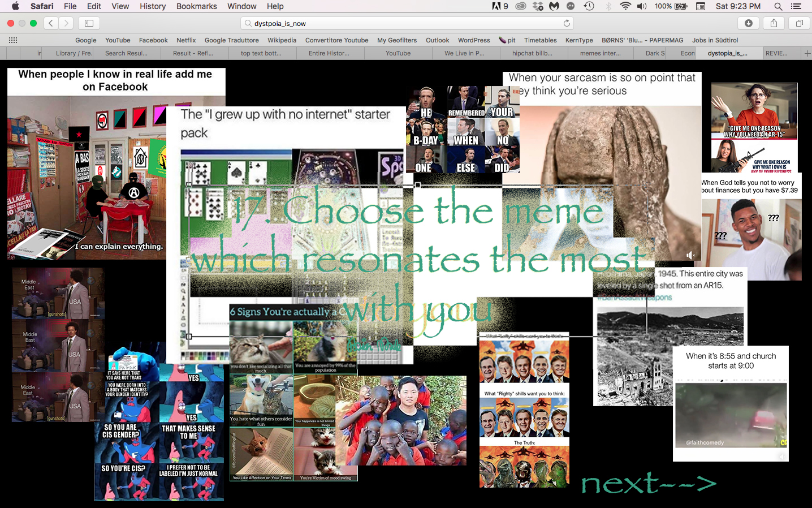The width and height of the screenshot is (812, 508).
Task: Open the Bookmarks menu
Action: pyautogui.click(x=196, y=6)
